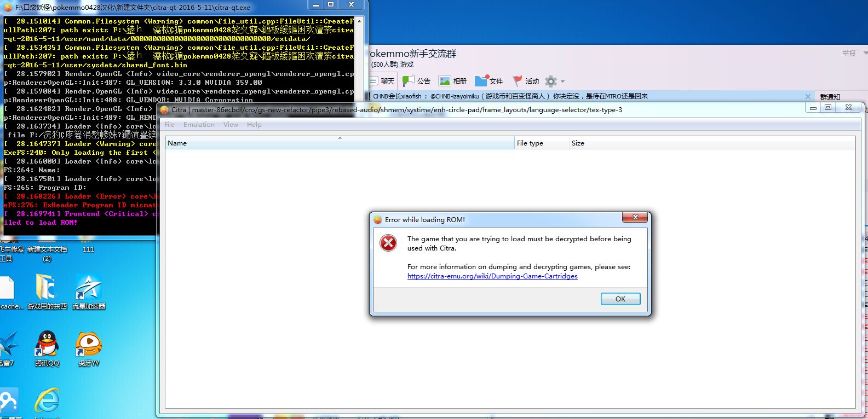
Task: Open the 公告 tab in QQ group
Action: [417, 81]
